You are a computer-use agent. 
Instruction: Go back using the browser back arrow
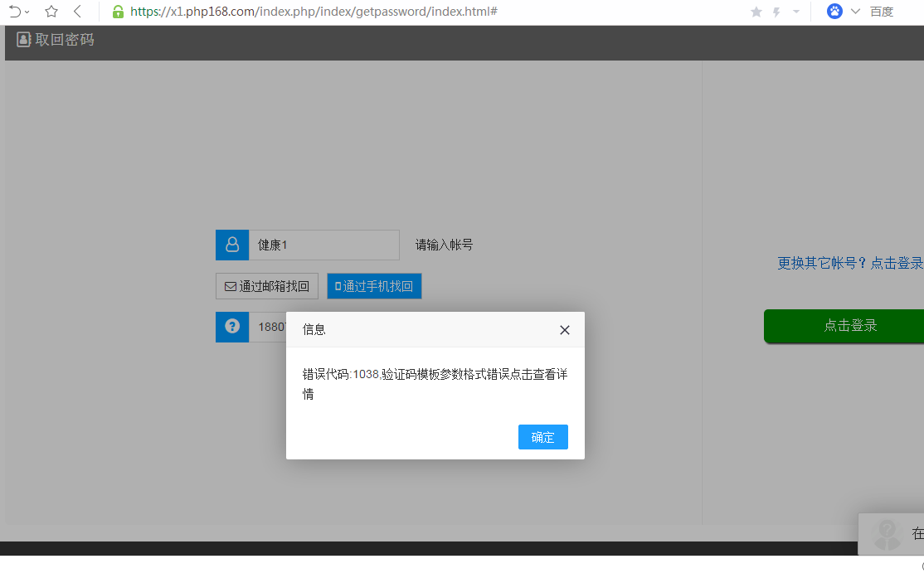[x=78, y=12]
